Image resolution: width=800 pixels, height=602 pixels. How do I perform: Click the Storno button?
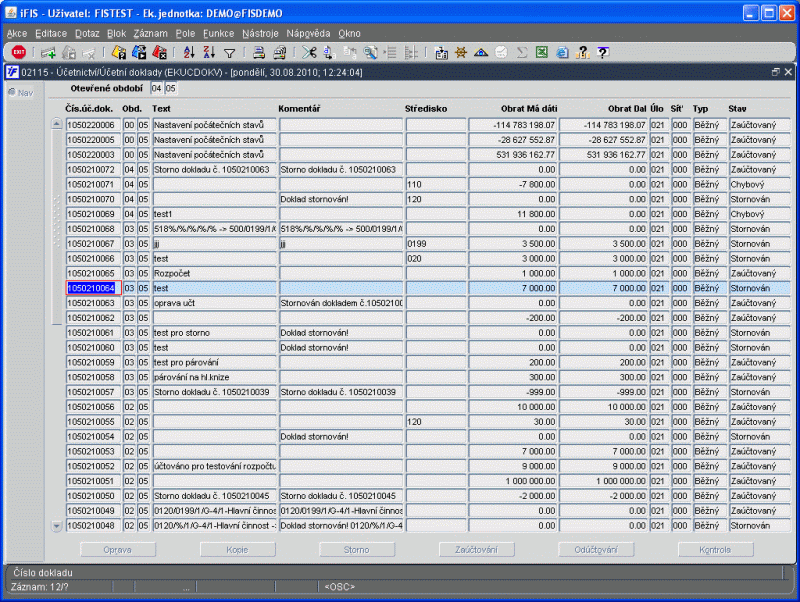pyautogui.click(x=357, y=549)
